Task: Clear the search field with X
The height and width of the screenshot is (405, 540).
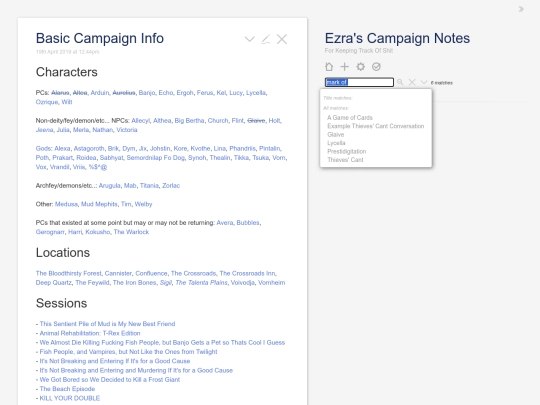Action: (x=412, y=82)
